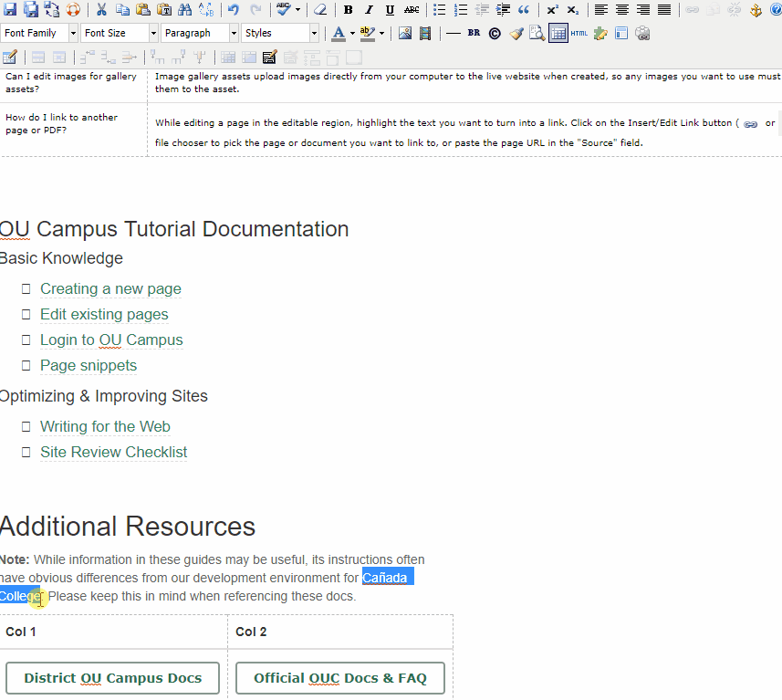Cut selection with the scissors icon
The height and width of the screenshot is (700, 782).
pyautogui.click(x=101, y=9)
